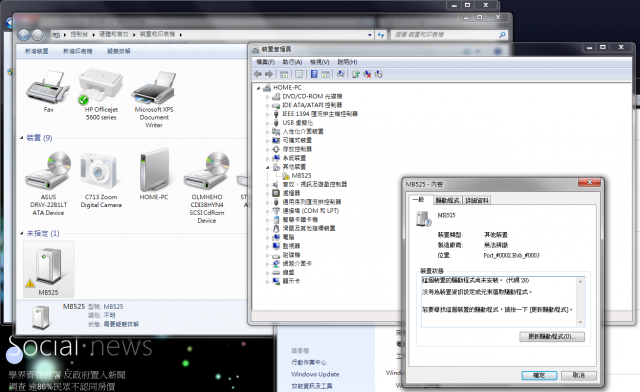
Task: Click scroll down arrow in device status box
Action: (x=580, y=323)
